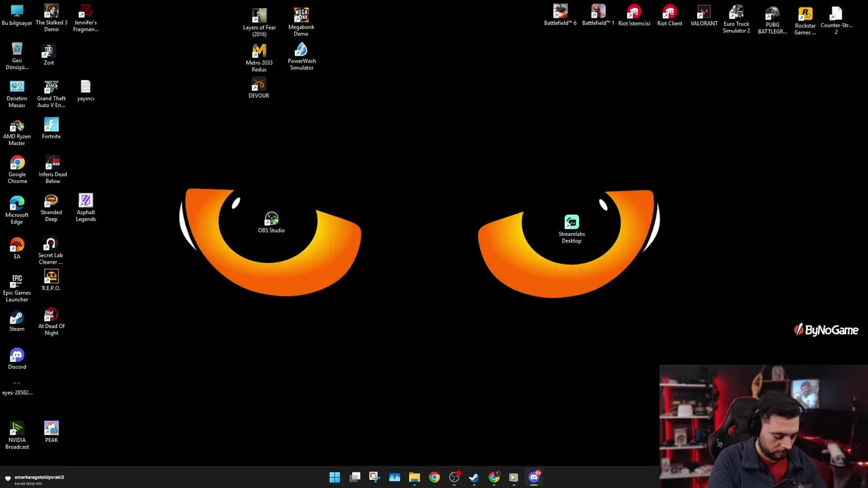Select The Stalked 3 Demo shortcut
This screenshot has width=868, height=488.
[51, 18]
